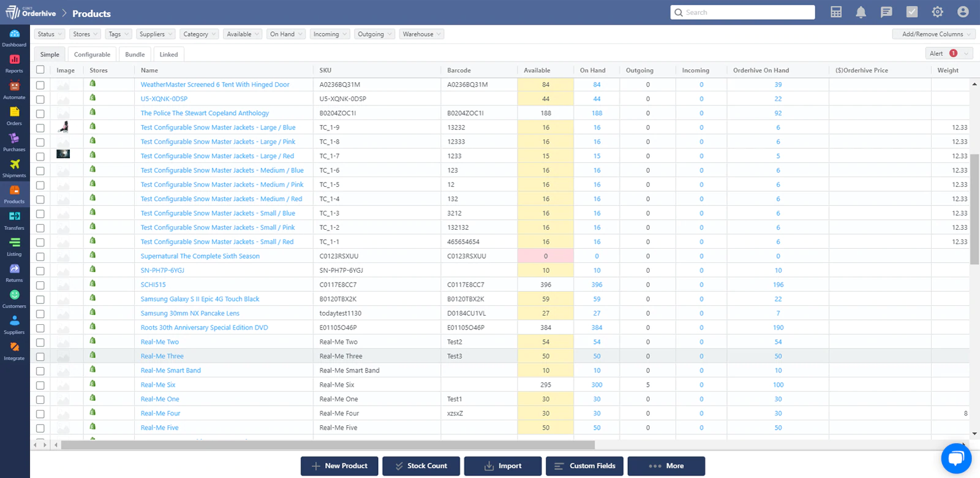Open the live chat support bubble
Viewport: 980px width, 478px height.
[956, 458]
